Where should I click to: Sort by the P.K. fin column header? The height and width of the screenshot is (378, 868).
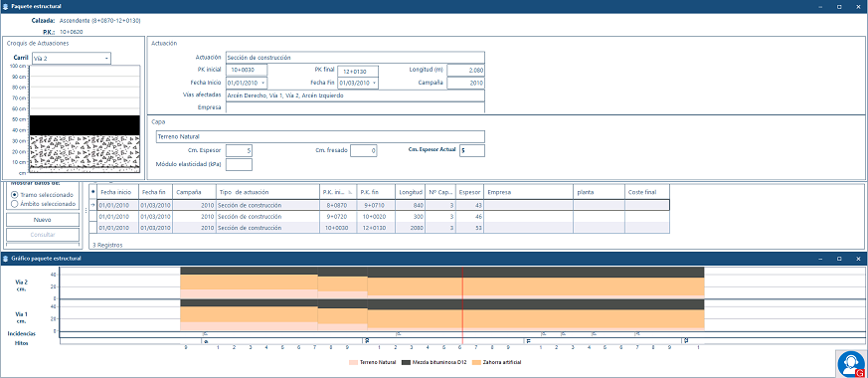coord(376,192)
